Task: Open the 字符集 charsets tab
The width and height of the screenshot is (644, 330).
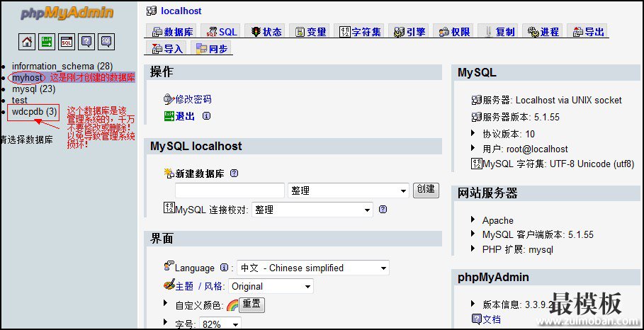Action: coord(361,31)
